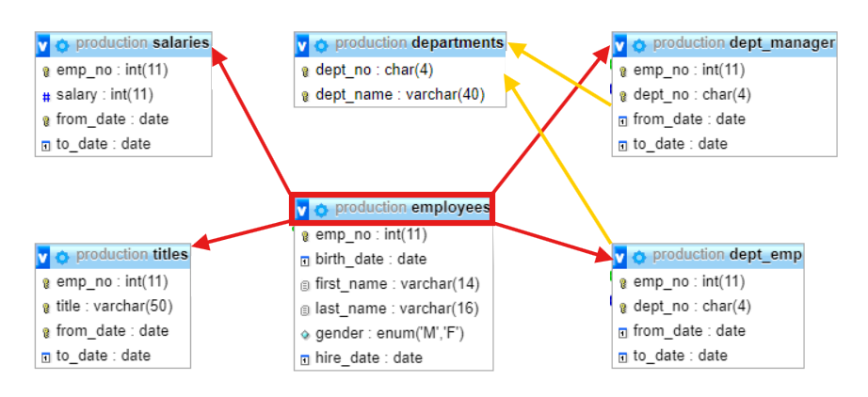Click the key icon beside from_date in salaries

[46, 120]
